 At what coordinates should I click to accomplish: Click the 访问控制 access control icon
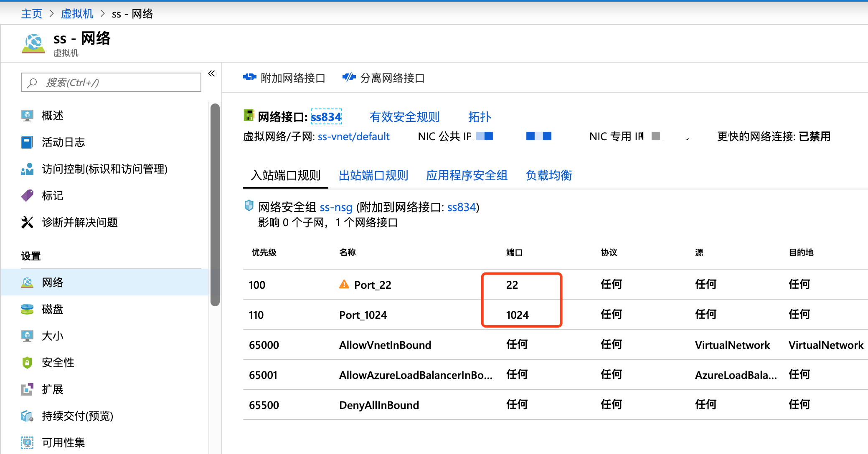click(27, 169)
